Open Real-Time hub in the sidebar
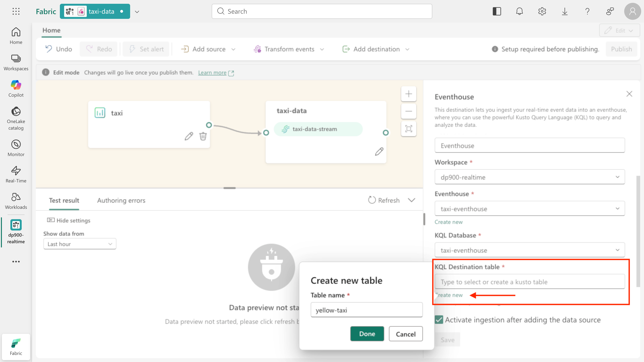The width and height of the screenshot is (644, 362). click(x=16, y=174)
